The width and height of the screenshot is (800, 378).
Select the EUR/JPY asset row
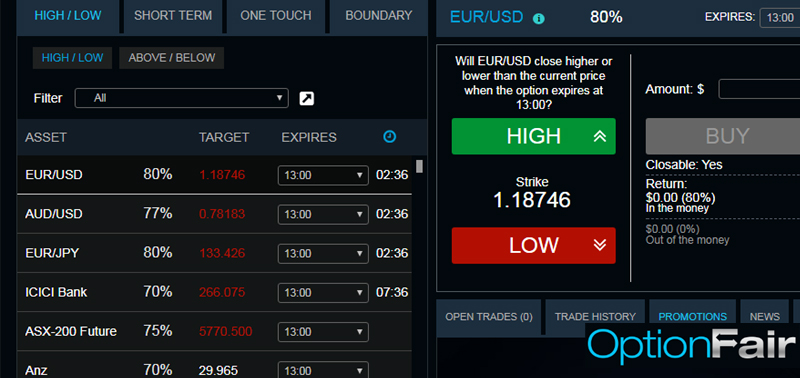click(x=214, y=253)
